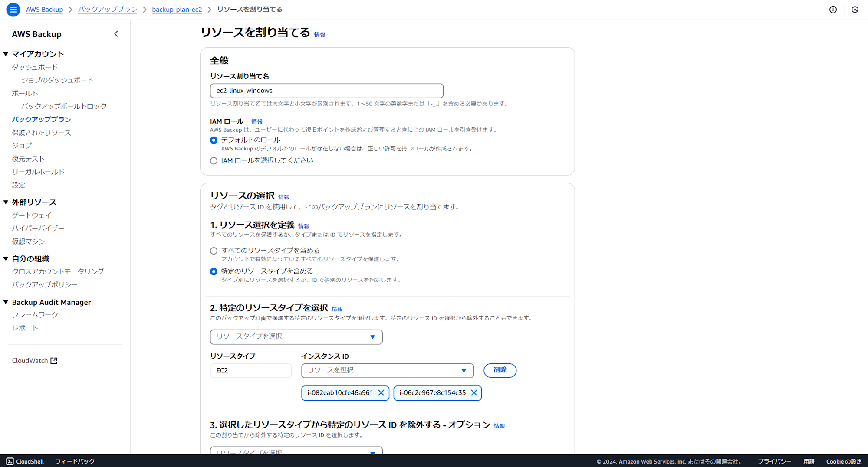
Task: Open ジョブ in the sidebar
Action: (22, 146)
